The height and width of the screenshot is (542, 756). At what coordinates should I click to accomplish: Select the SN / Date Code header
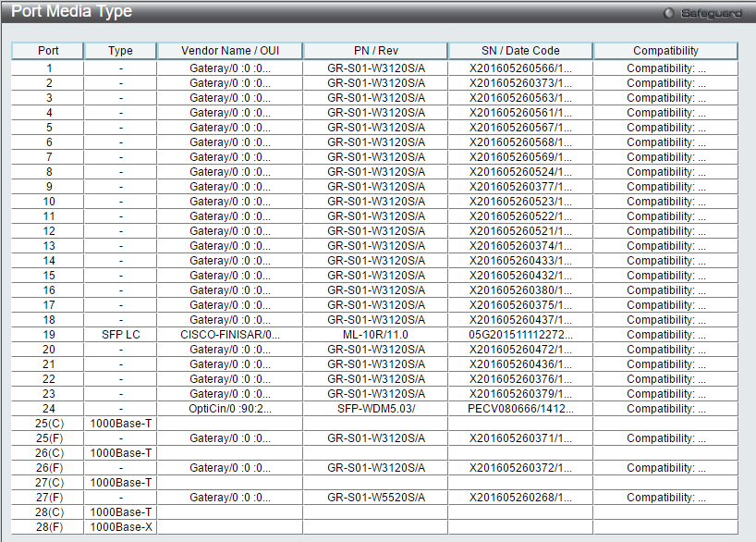[x=520, y=51]
